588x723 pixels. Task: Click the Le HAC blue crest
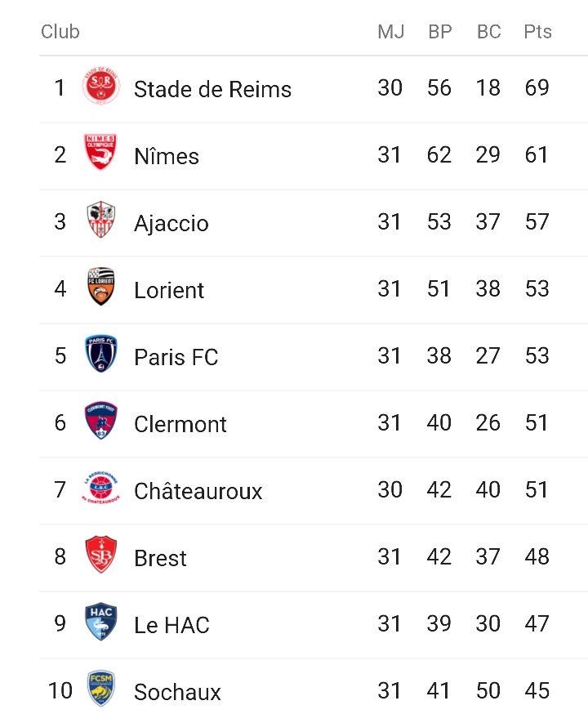(101, 623)
